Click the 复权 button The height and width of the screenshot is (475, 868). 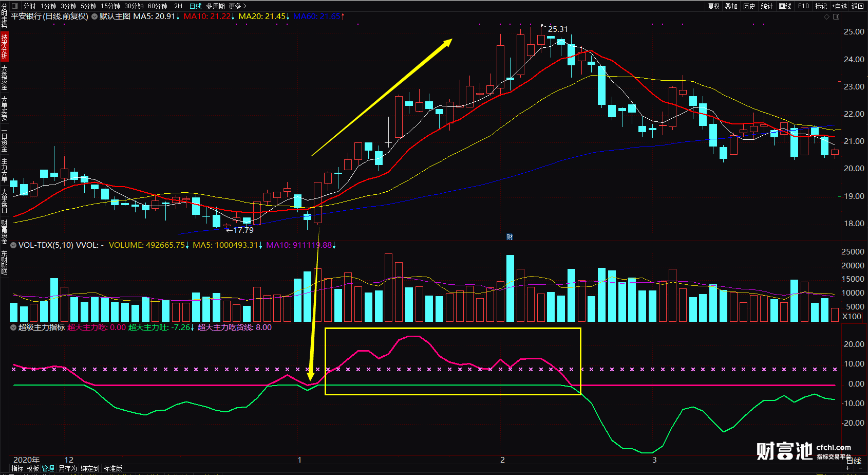coord(713,6)
